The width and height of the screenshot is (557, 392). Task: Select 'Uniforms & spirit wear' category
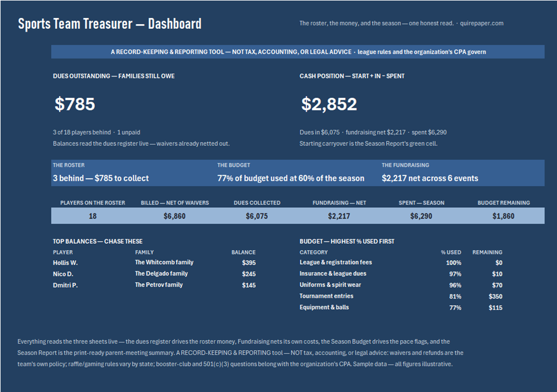tap(330, 285)
